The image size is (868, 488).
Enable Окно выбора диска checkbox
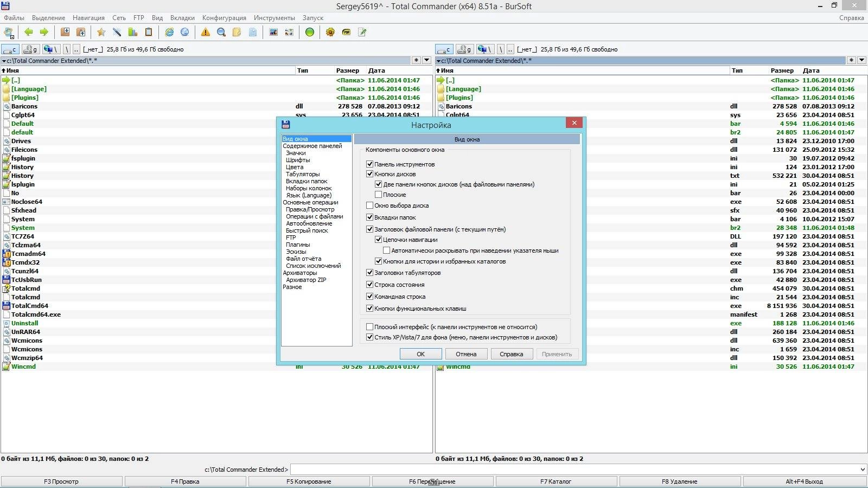point(370,206)
